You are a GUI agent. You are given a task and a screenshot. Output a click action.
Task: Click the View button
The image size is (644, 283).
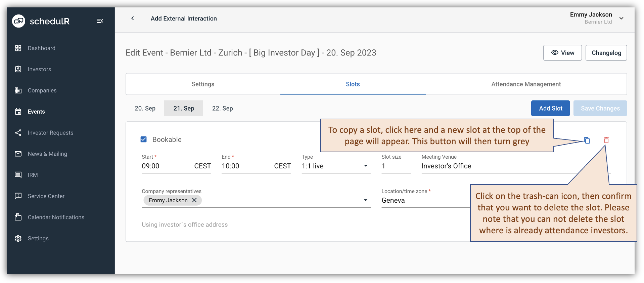563,53
